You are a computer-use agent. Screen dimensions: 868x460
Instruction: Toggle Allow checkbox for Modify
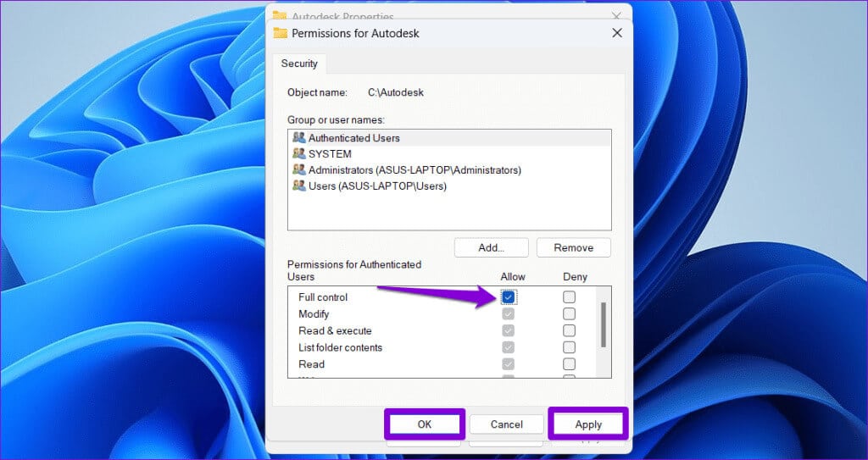coord(509,313)
